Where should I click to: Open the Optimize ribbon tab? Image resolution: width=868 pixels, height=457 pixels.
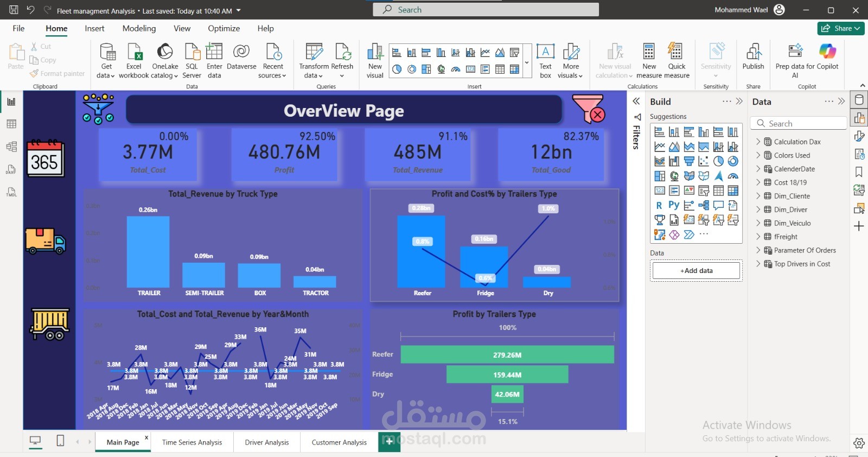pyautogui.click(x=224, y=28)
